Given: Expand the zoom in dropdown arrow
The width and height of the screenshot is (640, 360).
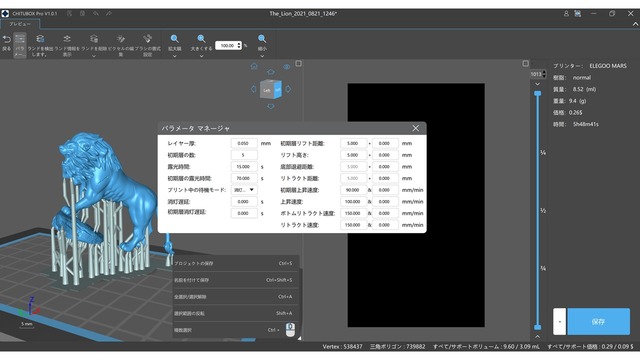Looking at the screenshot, I should (201, 56).
